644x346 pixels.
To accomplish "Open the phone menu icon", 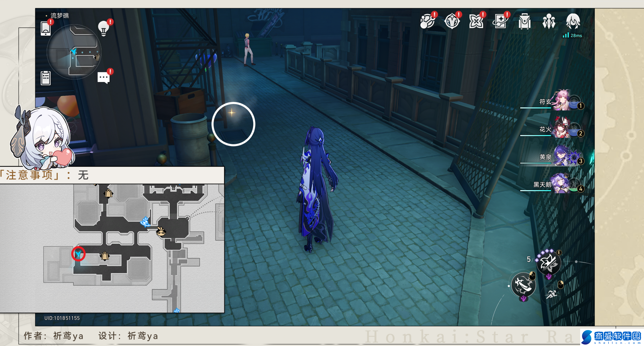I will point(46,28).
